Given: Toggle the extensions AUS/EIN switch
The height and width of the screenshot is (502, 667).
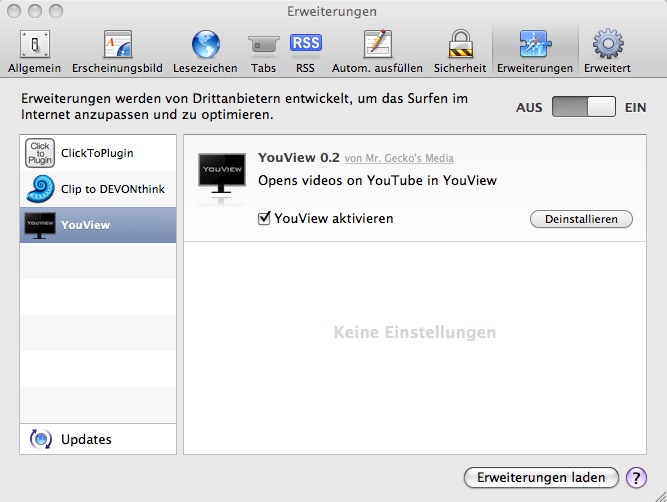Looking at the screenshot, I should [584, 107].
